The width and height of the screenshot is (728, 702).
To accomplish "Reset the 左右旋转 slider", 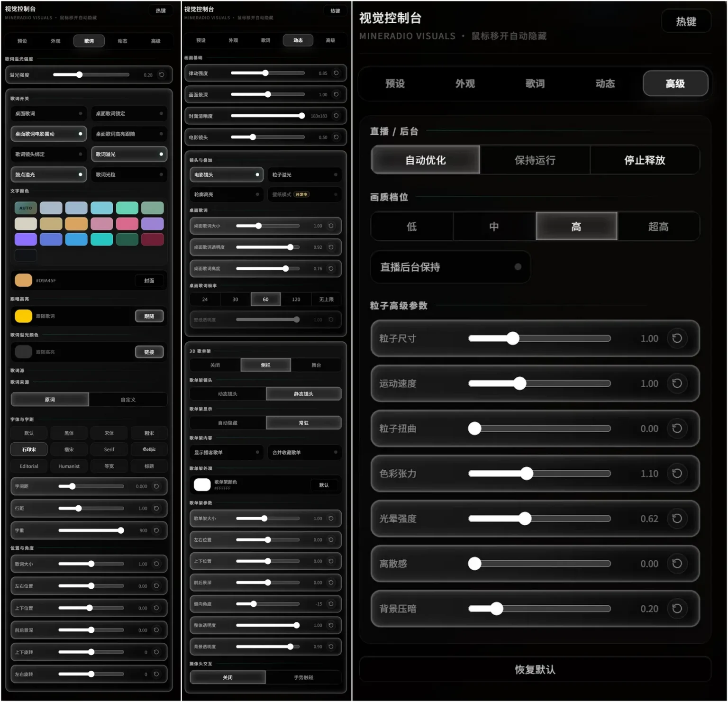I will point(156,674).
